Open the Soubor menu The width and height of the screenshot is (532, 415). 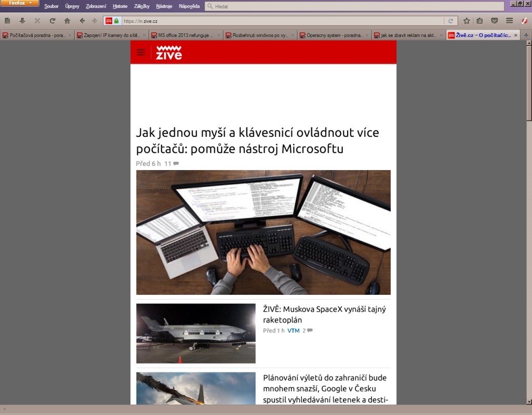(51, 6)
